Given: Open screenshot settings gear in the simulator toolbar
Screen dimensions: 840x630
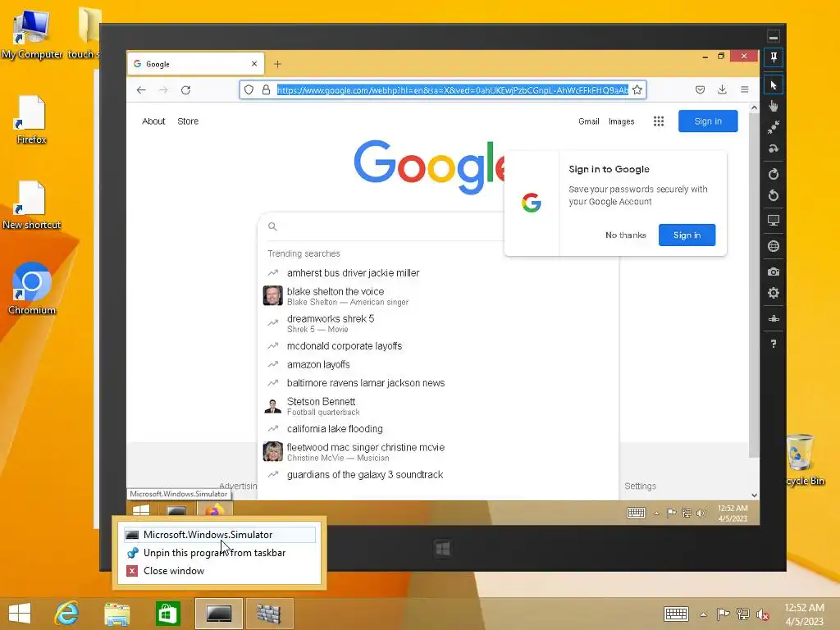Looking at the screenshot, I should [x=774, y=293].
